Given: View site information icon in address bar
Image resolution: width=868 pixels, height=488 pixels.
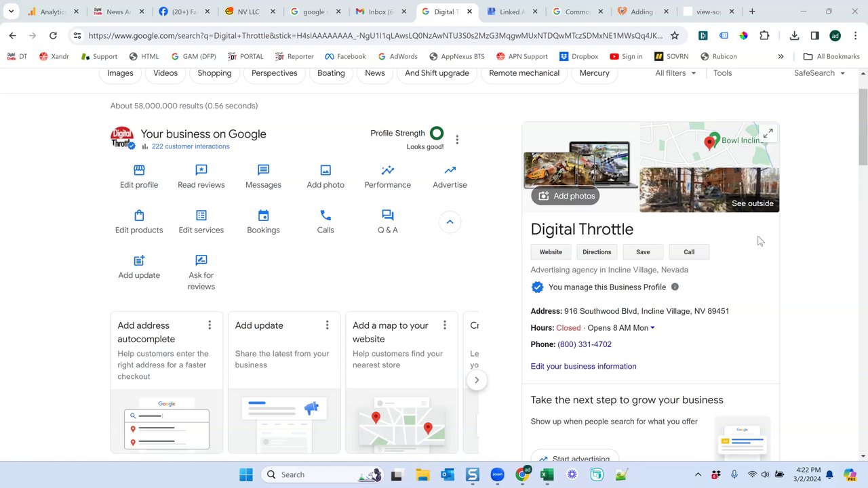Looking at the screenshot, I should coord(77,35).
